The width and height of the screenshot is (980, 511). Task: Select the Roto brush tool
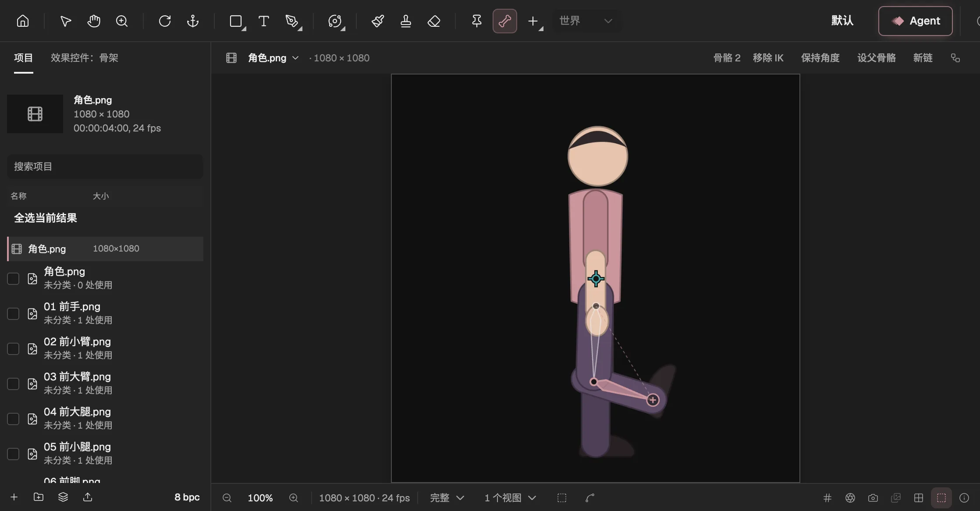point(335,21)
